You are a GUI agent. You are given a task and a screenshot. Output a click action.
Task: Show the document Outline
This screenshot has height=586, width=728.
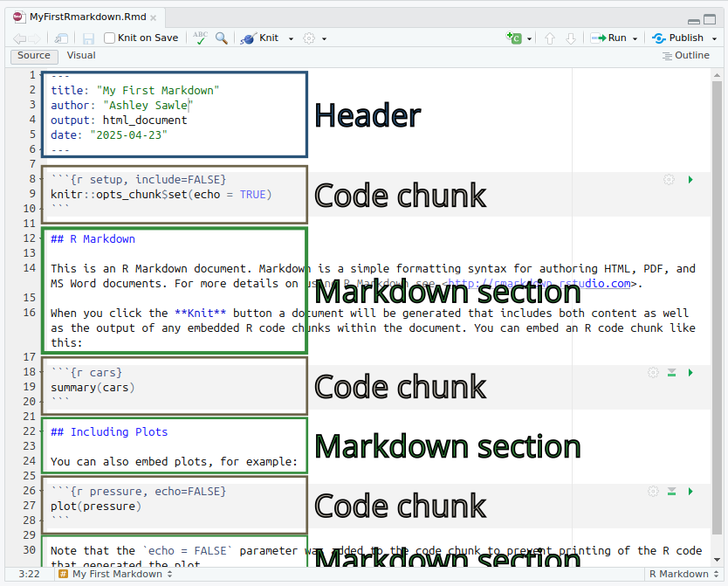(686, 55)
